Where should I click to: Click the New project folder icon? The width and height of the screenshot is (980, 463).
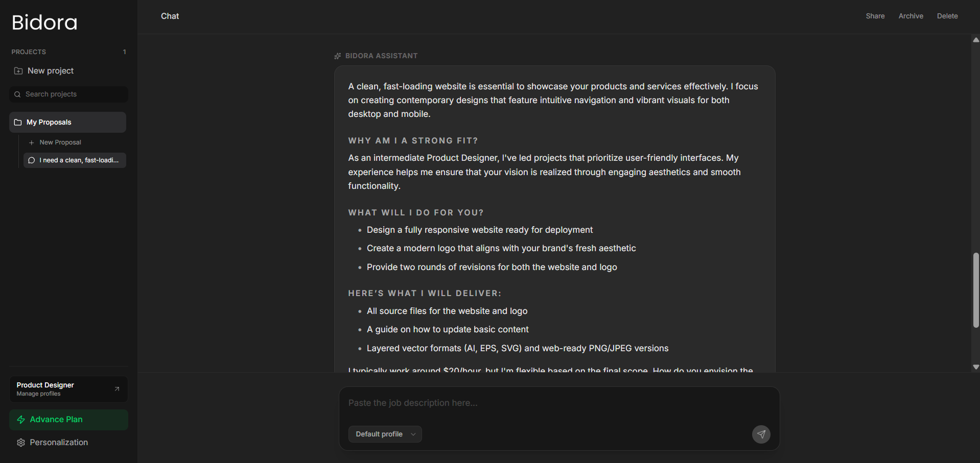tap(18, 71)
